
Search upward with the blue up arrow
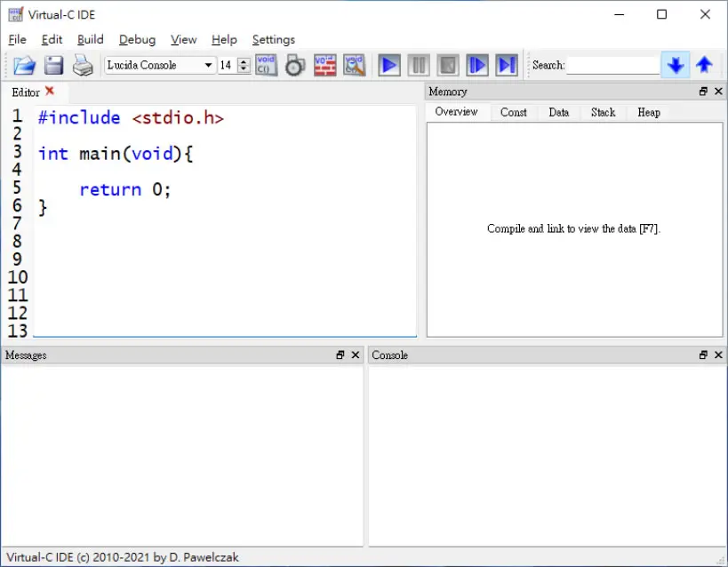704,65
